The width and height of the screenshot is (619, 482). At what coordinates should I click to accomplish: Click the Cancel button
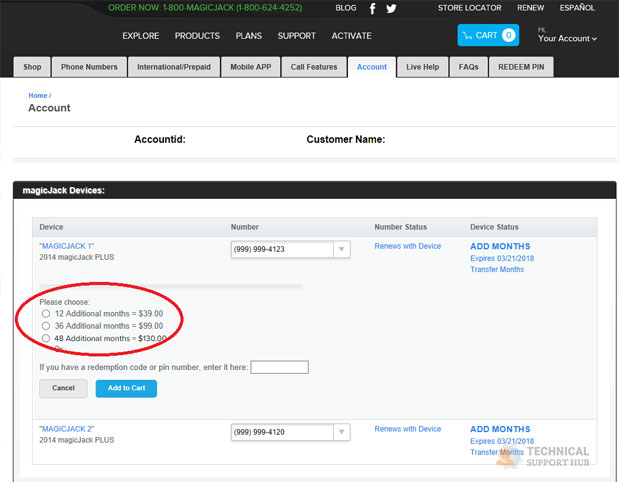click(x=63, y=388)
